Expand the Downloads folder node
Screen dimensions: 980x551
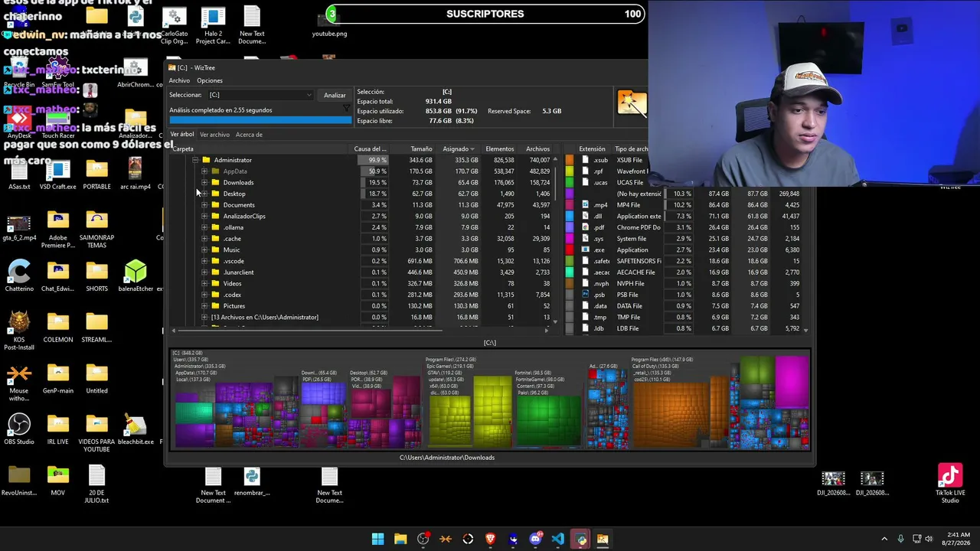click(x=204, y=182)
